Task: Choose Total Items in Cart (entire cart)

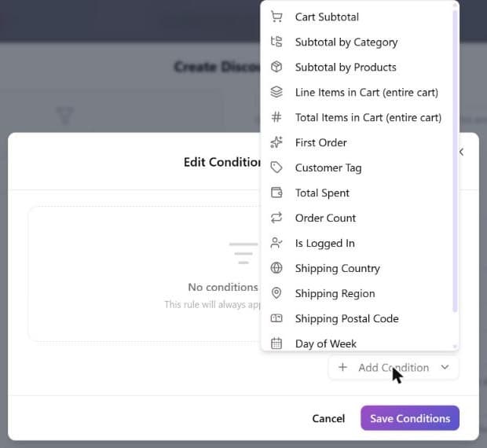Action: coord(357,117)
